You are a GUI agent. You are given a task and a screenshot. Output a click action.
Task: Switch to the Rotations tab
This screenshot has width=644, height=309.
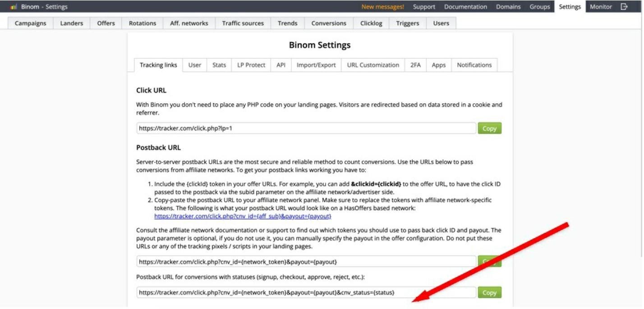[143, 23]
